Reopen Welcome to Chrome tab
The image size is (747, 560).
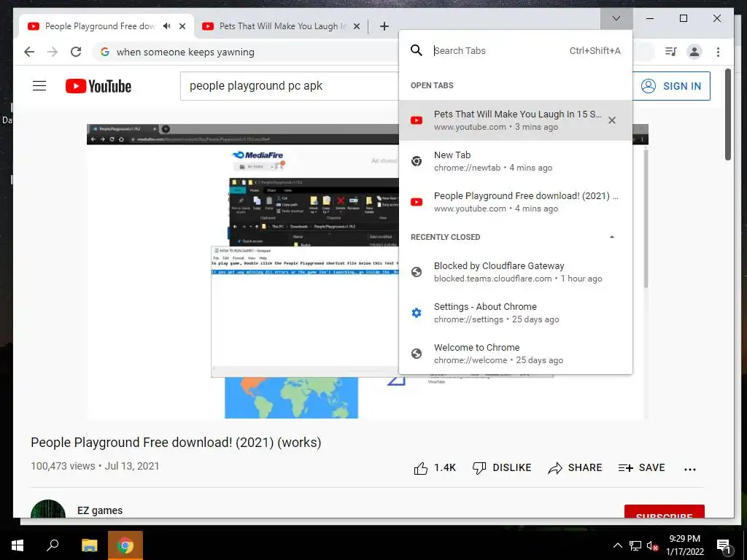[516, 354]
